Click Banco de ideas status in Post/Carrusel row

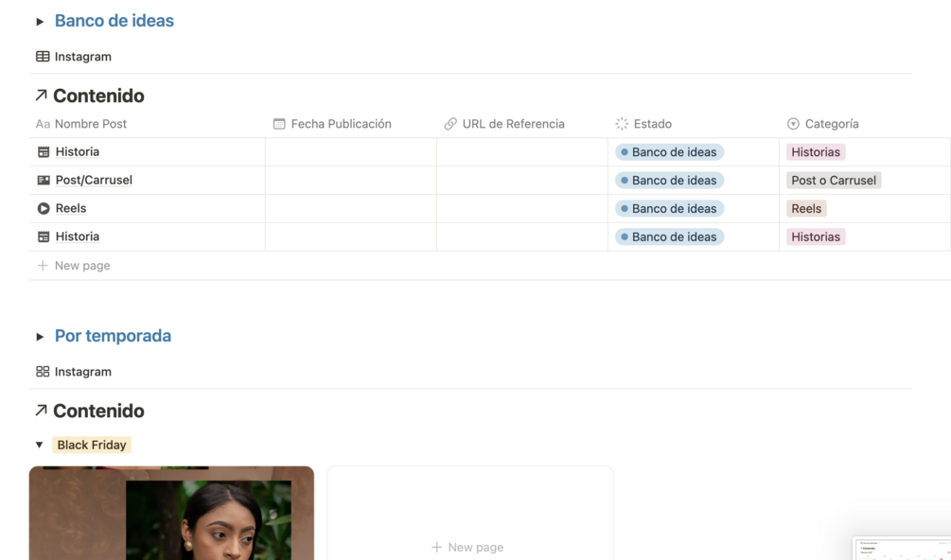[x=669, y=180]
